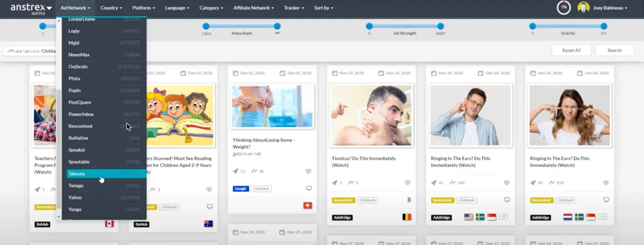Click the Canada flag icon
The width and height of the screenshot is (644, 245).
[x=109, y=224]
